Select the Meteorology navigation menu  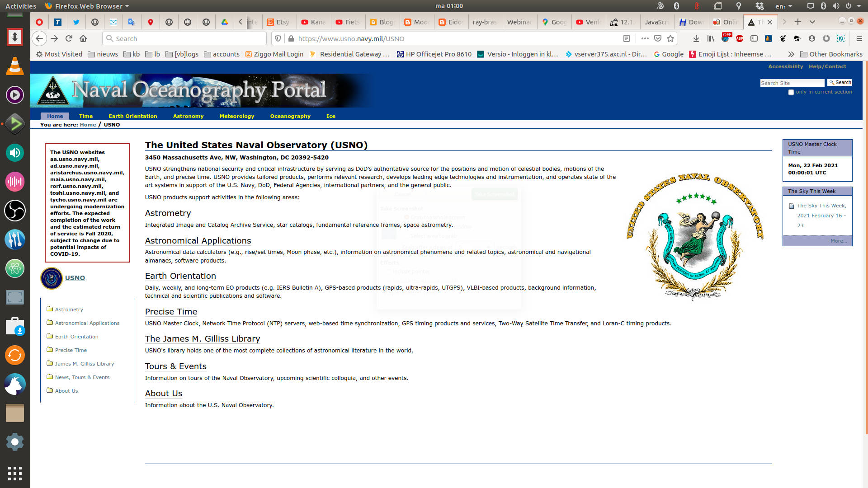(x=237, y=116)
